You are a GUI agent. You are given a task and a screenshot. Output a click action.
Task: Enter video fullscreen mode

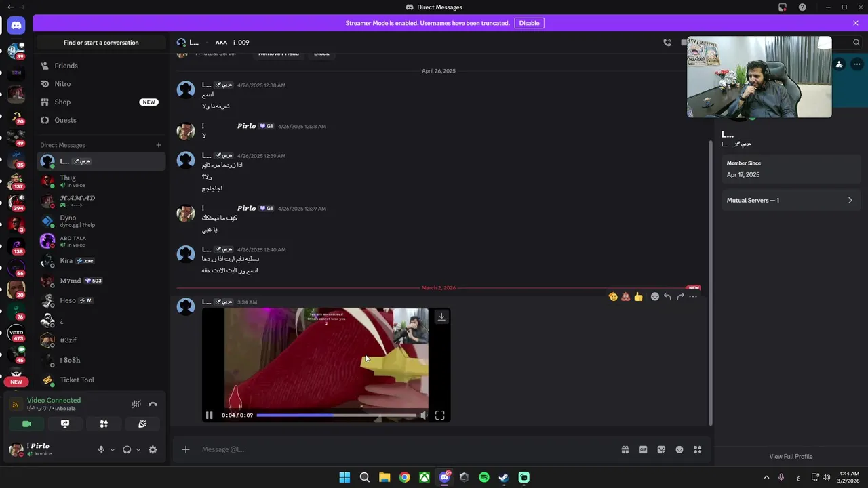coord(439,415)
